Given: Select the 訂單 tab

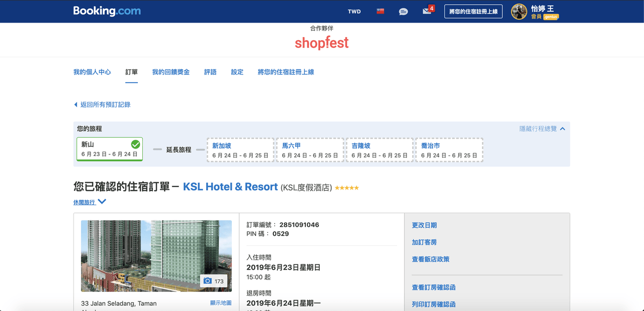Looking at the screenshot, I should (x=131, y=72).
